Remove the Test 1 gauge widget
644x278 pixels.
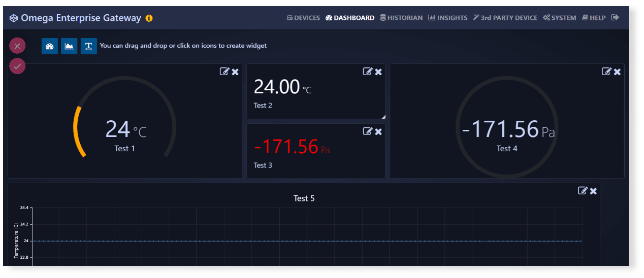click(x=235, y=72)
